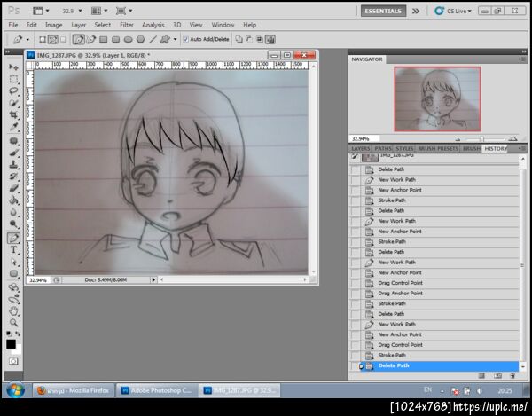Select the Paint Bucket tool
This screenshot has height=416, width=532.
(x=13, y=200)
